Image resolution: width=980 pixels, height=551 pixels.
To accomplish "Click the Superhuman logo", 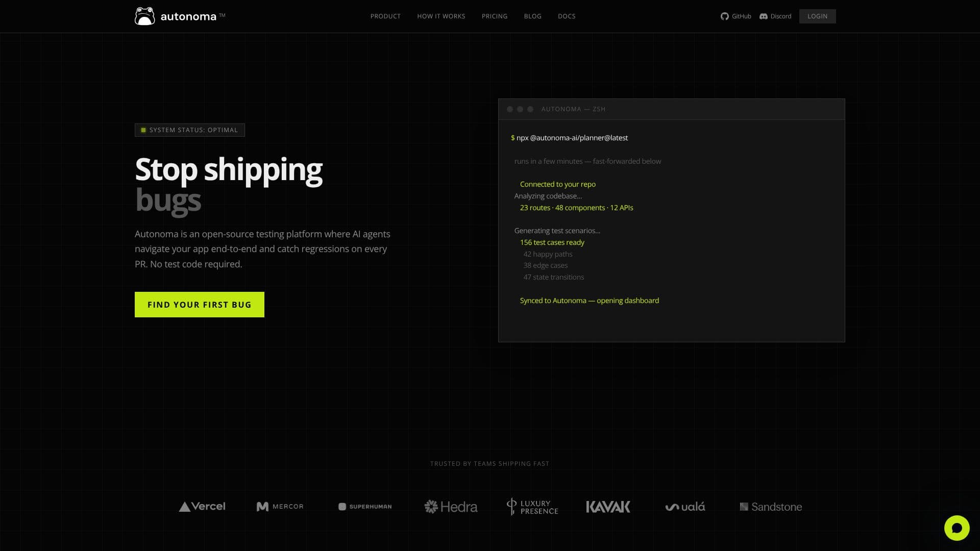I will [365, 507].
